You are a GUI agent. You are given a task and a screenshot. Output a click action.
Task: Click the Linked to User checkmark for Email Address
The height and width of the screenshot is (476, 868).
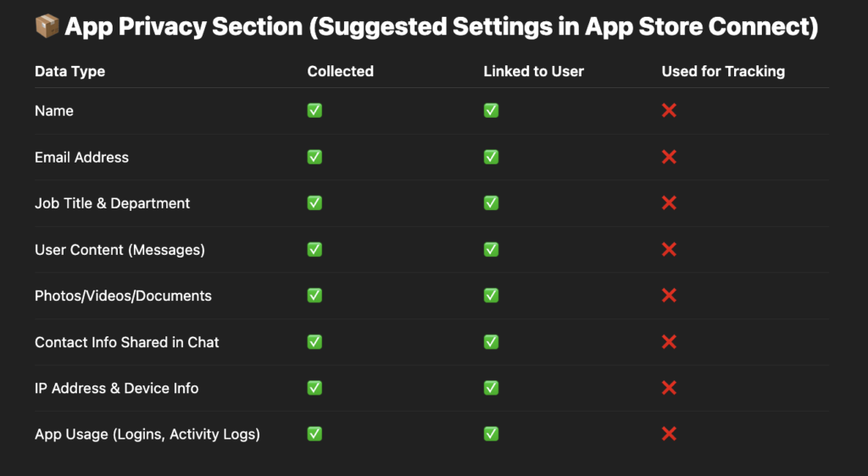(491, 157)
